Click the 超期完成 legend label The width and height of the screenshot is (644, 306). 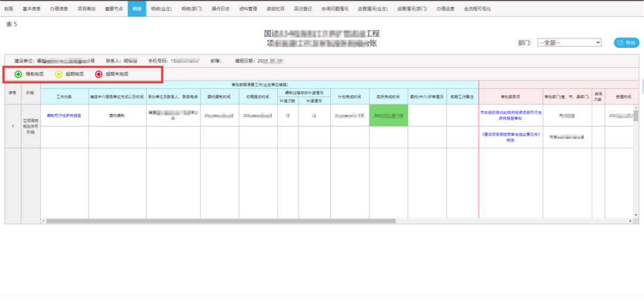(75, 75)
